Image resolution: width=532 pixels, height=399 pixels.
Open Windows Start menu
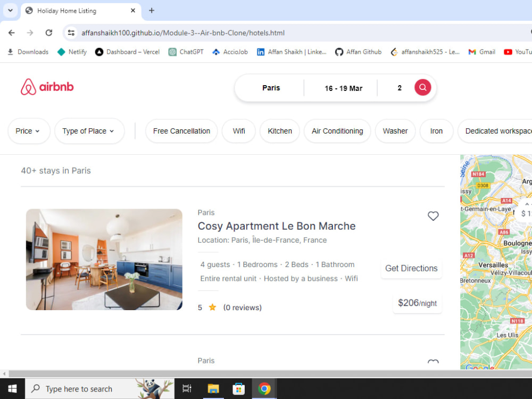point(13,388)
